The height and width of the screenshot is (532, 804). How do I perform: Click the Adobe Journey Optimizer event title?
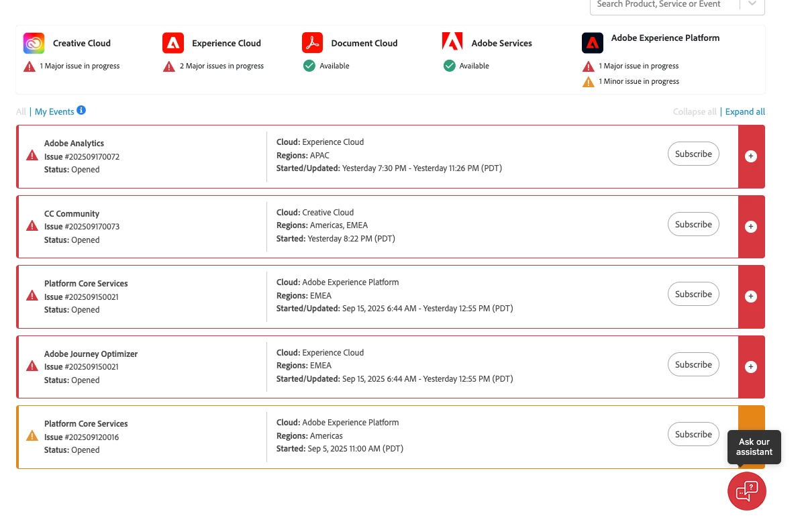(x=91, y=354)
